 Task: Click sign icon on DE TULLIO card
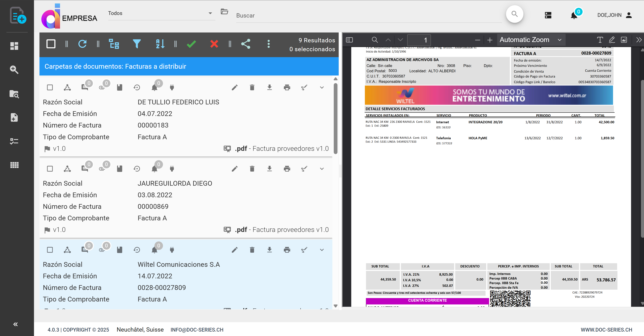pos(304,88)
